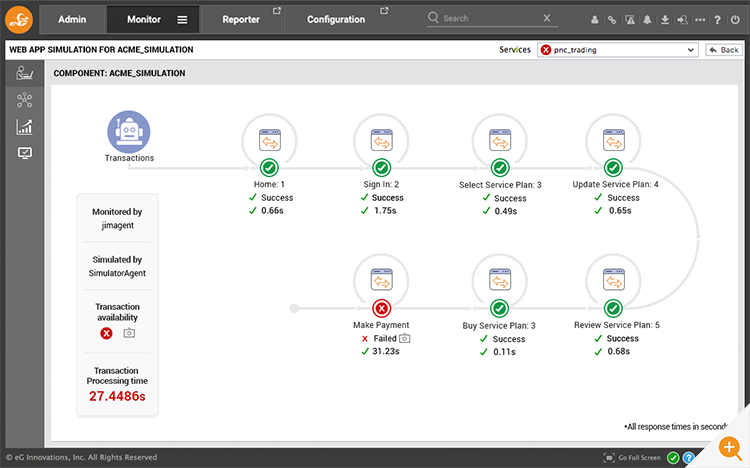Image resolution: width=750 pixels, height=468 pixels.
Task: Click the red Transaction availability status icon
Action: (106, 333)
